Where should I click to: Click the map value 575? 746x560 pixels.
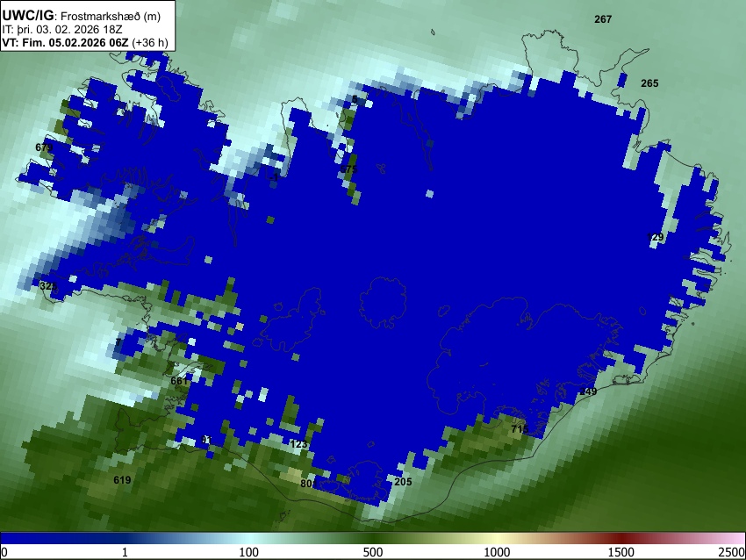point(348,169)
